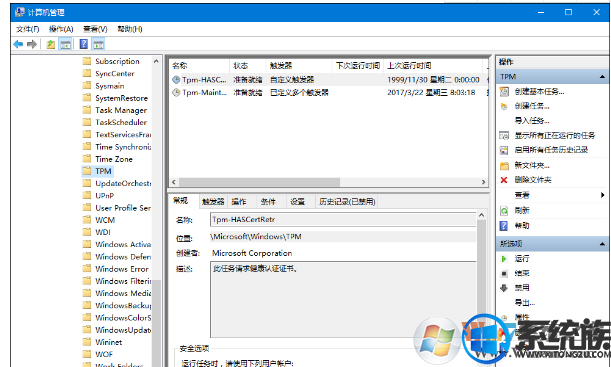611x367 pixels.
Task: Click the green 运行 play icon
Action: tap(504, 259)
